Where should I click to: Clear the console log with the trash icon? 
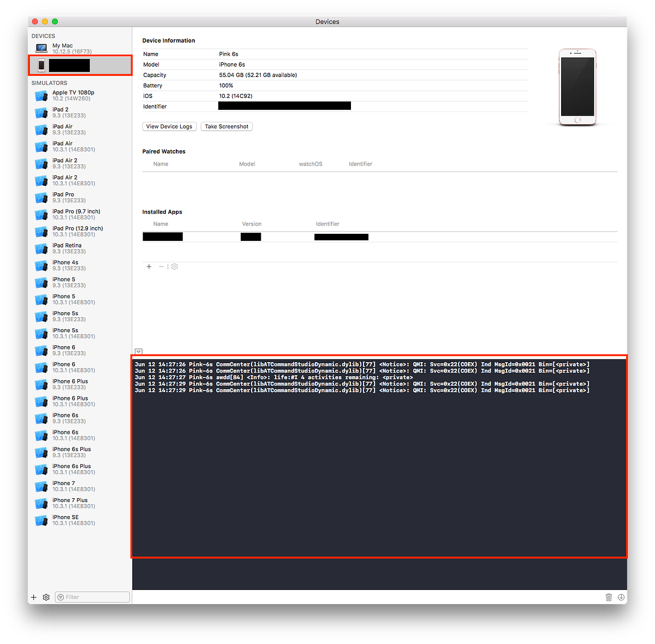click(609, 597)
